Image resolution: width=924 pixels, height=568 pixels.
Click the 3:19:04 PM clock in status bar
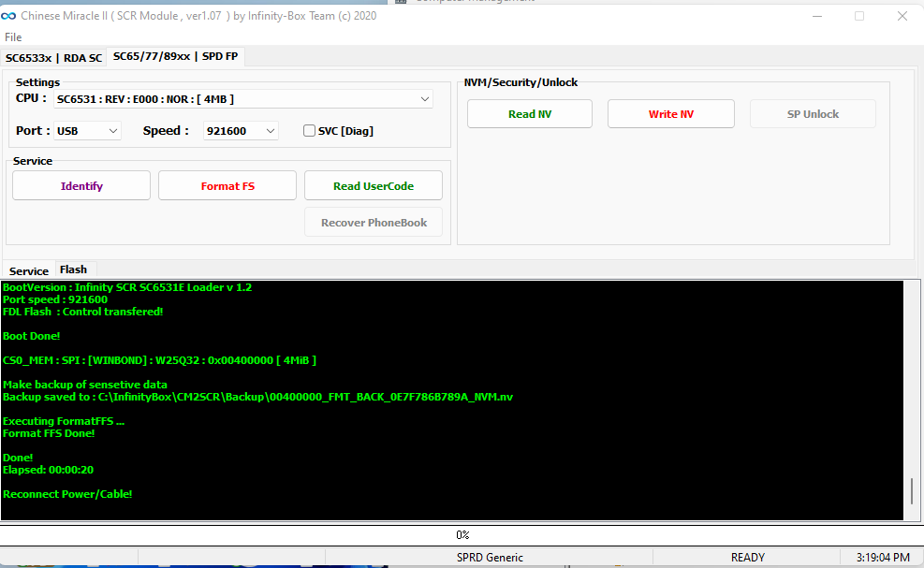pos(882,558)
